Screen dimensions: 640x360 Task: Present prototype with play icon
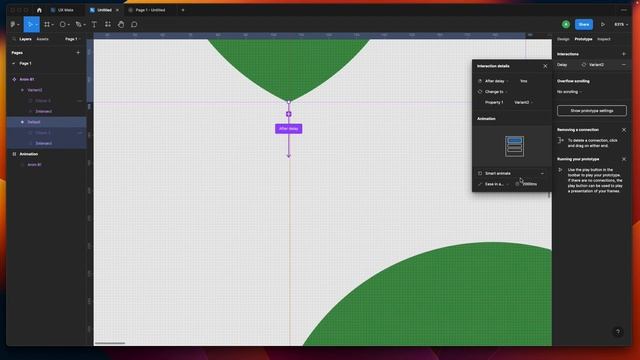(x=602, y=24)
